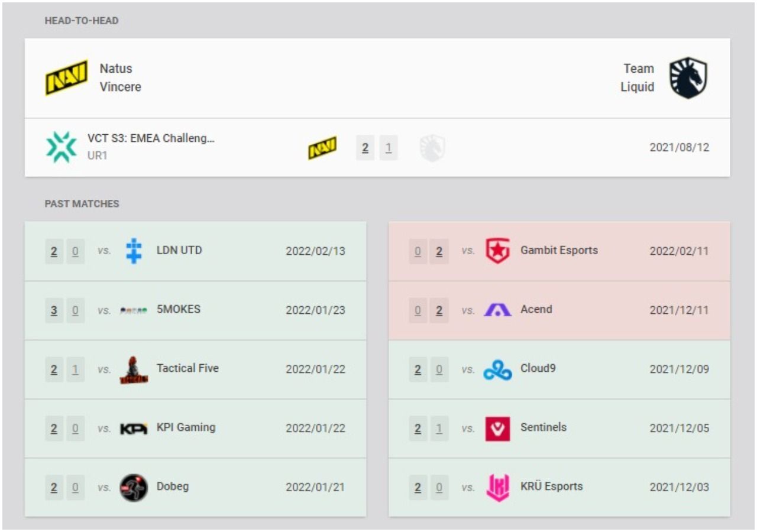
Task: Click the head-to-head date 2021/08/12
Action: pyautogui.click(x=679, y=148)
